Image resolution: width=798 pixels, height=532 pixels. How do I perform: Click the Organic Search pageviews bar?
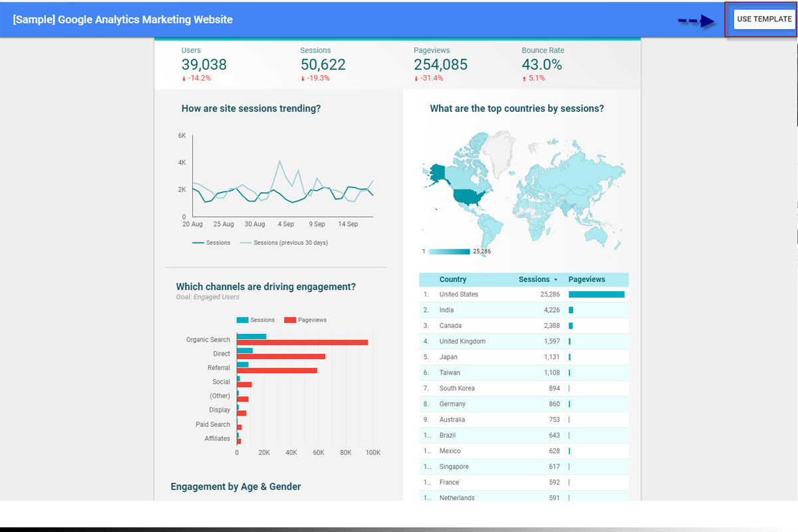(x=303, y=342)
